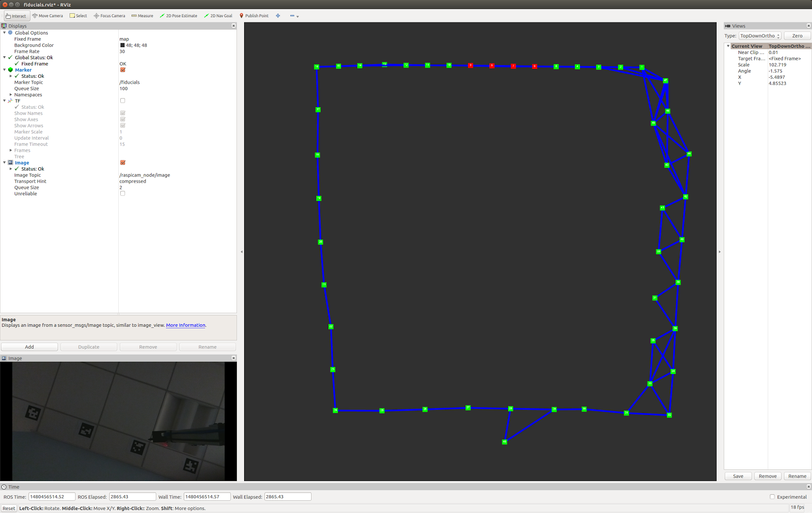This screenshot has width=812, height=513.
Task: Toggle the Unreliable checkbox
Action: tap(123, 194)
